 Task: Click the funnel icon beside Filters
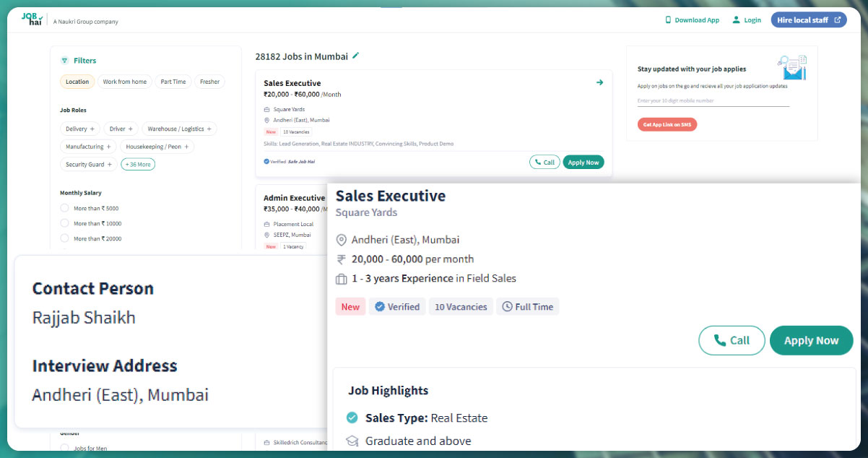tap(64, 61)
